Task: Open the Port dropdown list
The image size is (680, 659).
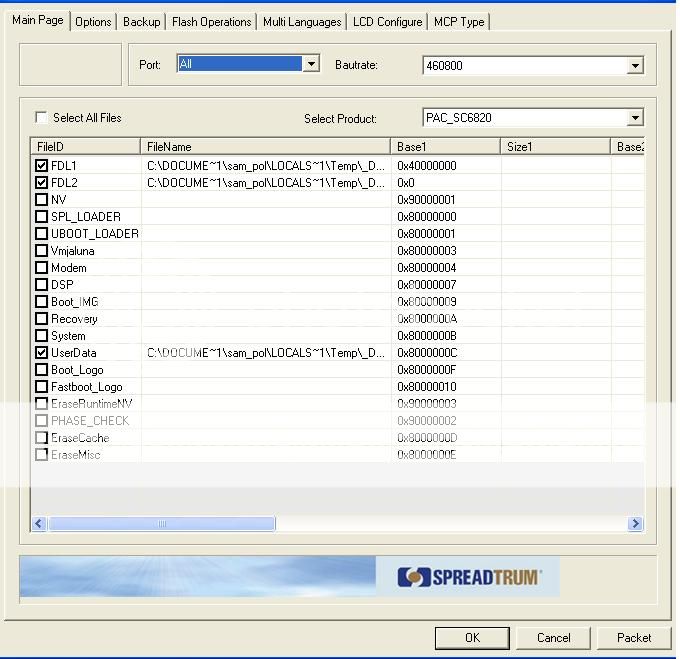Action: pyautogui.click(x=311, y=64)
